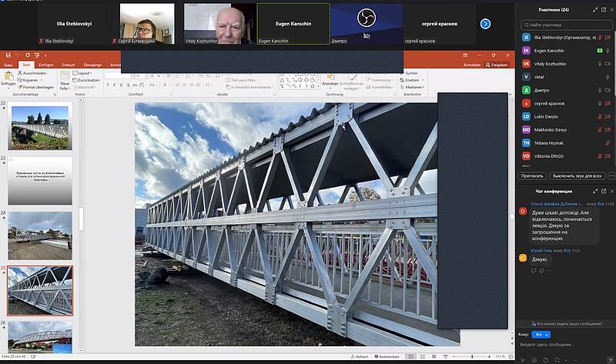Image resolution: width=616 pixels, height=364 pixels.
Task: Toggle the Notizen notes pane
Action: 360,356
